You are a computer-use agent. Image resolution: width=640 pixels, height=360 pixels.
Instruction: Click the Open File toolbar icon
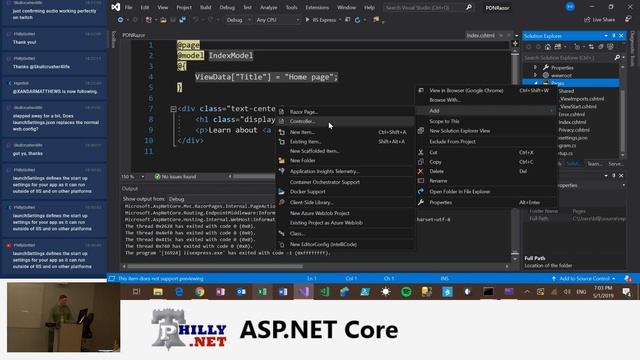(x=163, y=20)
